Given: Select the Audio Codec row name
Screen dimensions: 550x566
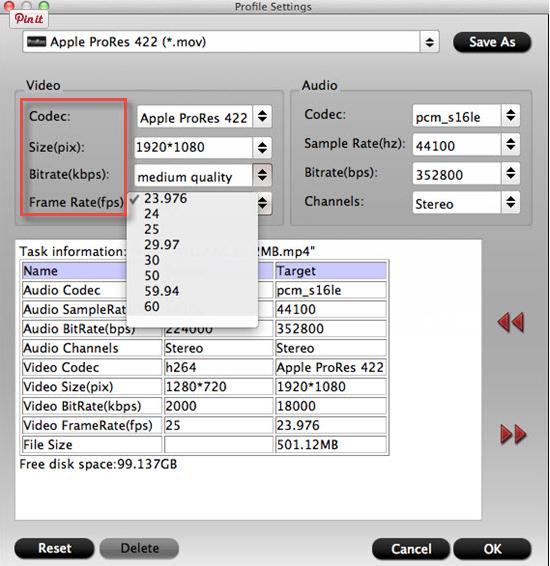Looking at the screenshot, I should click(75, 290).
